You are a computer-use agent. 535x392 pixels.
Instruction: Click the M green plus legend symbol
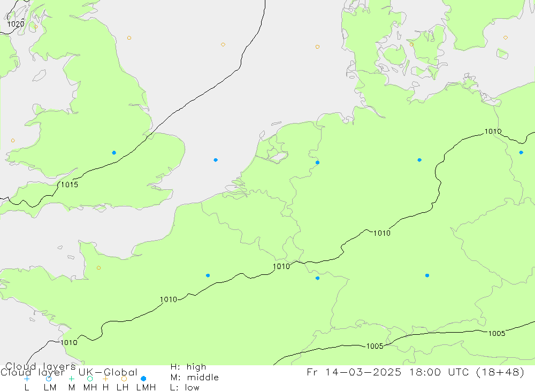pyautogui.click(x=71, y=379)
